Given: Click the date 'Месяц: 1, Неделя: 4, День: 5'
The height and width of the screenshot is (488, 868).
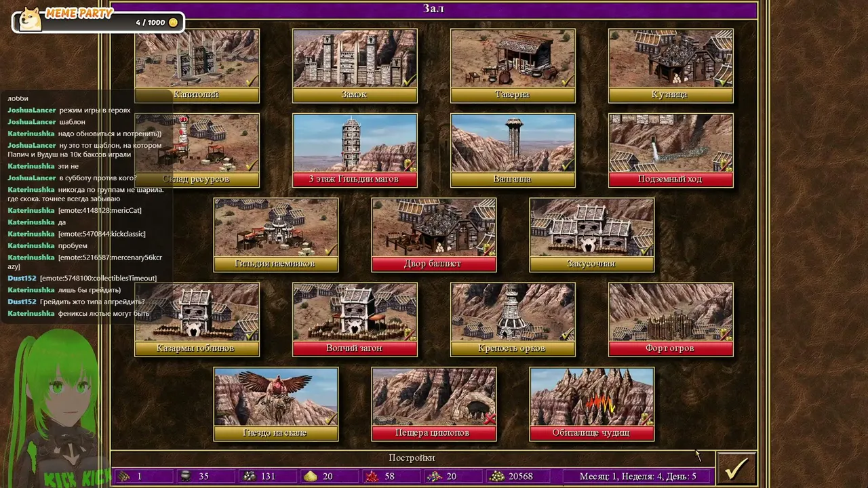Looking at the screenshot, I should (638, 476).
